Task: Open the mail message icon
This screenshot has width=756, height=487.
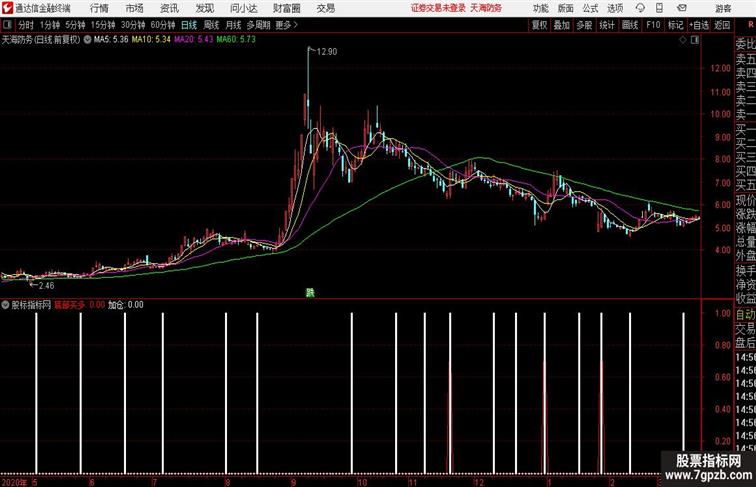Action: [x=682, y=8]
